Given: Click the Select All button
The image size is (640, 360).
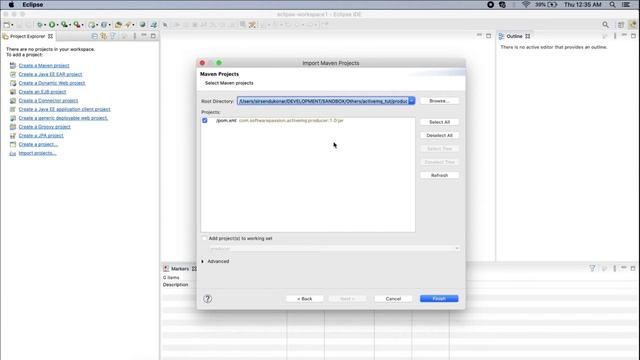Looking at the screenshot, I should 439,122.
